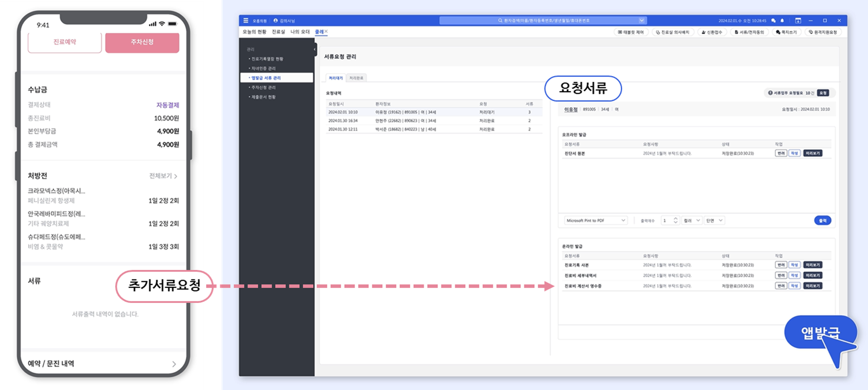Click the search magnifier in patient search bar
The image size is (868, 390).
500,20
